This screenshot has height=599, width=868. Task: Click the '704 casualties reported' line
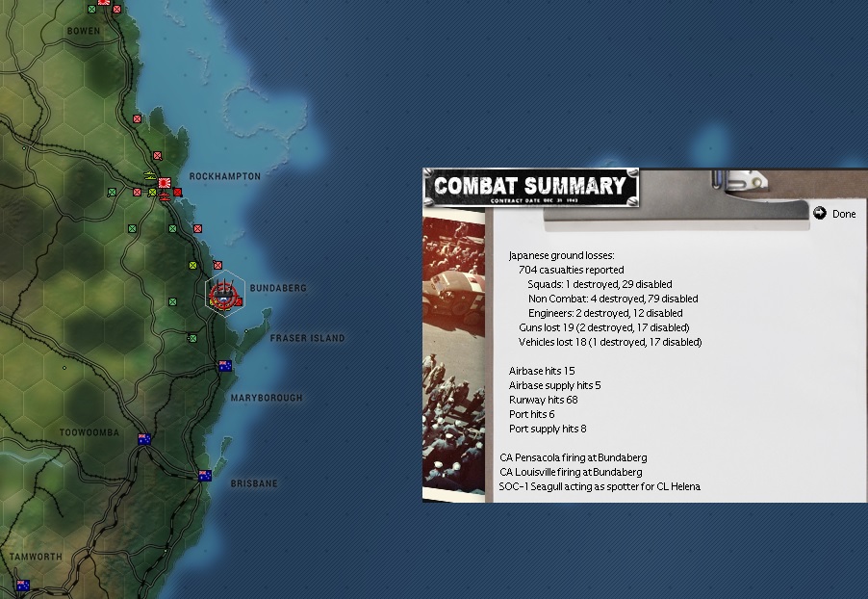point(571,270)
